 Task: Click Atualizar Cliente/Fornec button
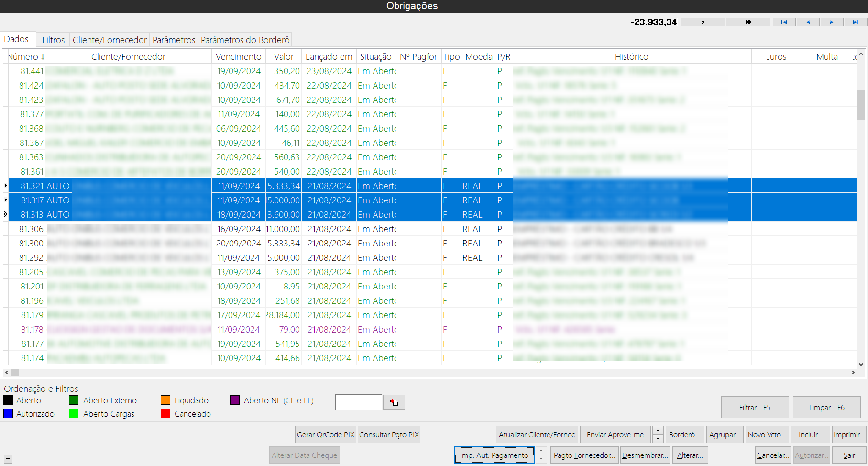(x=537, y=434)
